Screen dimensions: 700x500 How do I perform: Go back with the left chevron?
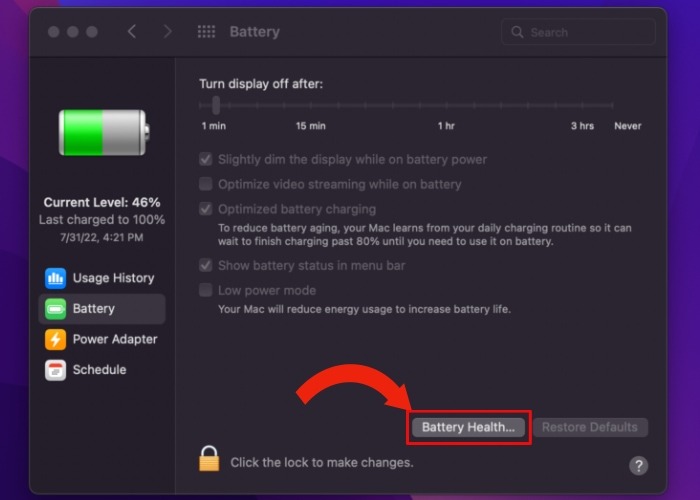[x=132, y=32]
